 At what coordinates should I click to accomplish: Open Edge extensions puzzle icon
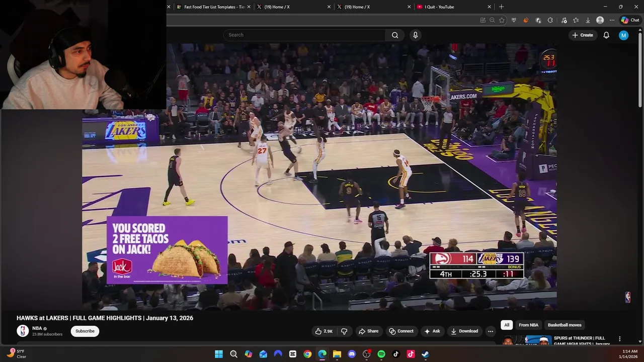pos(550,20)
